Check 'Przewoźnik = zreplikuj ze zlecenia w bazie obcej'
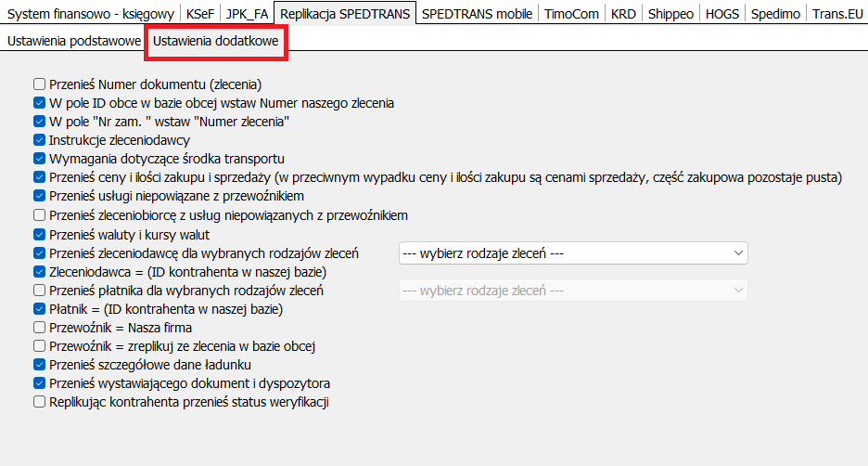Image resolution: width=868 pixels, height=466 pixels. [x=40, y=346]
